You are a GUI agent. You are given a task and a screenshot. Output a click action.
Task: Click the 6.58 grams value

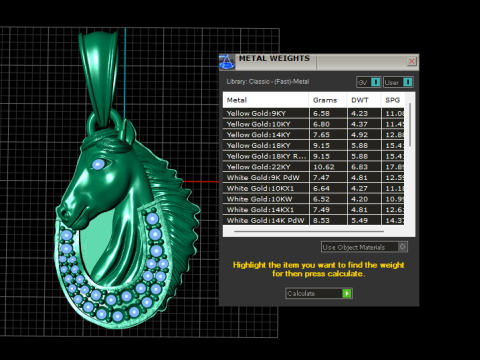(x=321, y=113)
